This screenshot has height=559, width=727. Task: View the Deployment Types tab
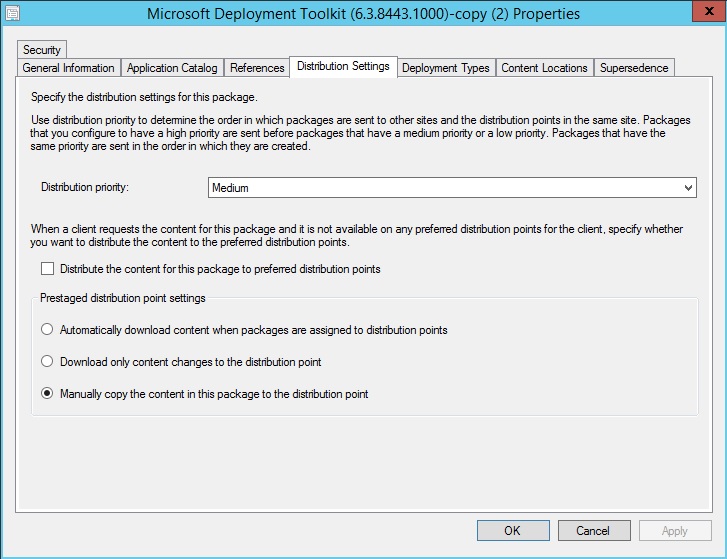(x=446, y=68)
